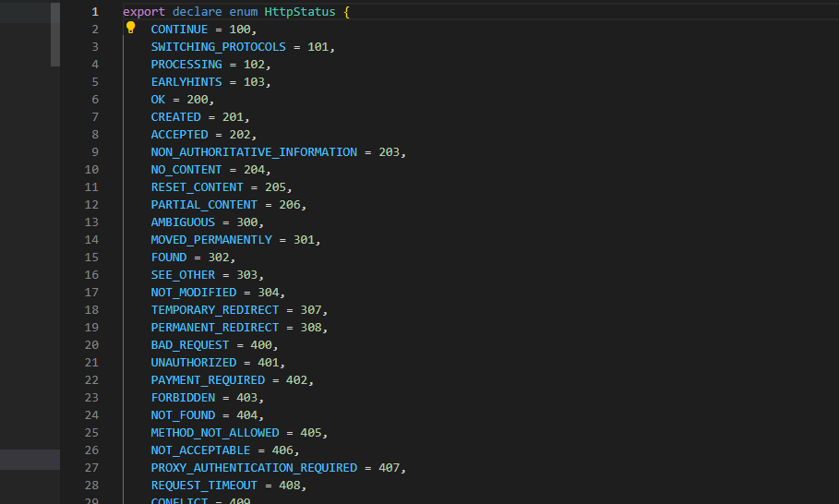Click line number 1 in the gutter
Image resolution: width=839 pixels, height=504 pixels.
(x=95, y=12)
